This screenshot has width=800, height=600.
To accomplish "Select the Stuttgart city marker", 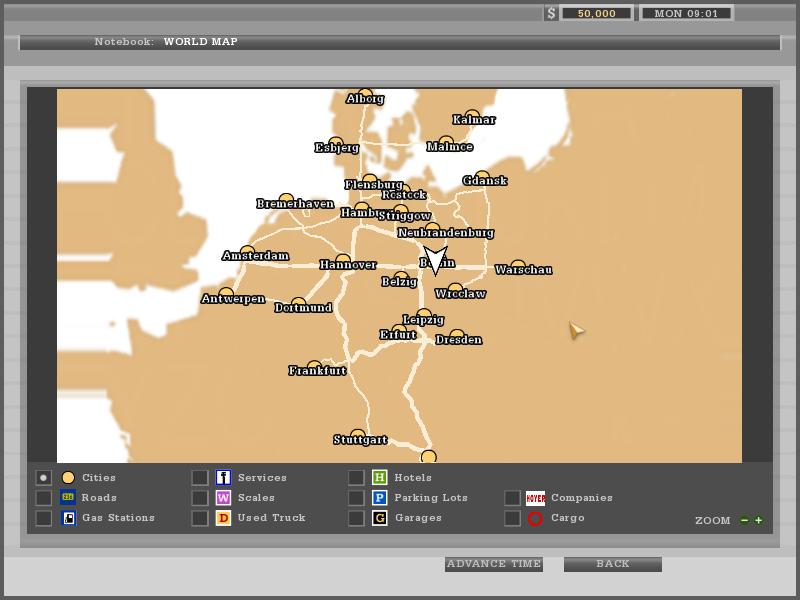I will [x=358, y=435].
